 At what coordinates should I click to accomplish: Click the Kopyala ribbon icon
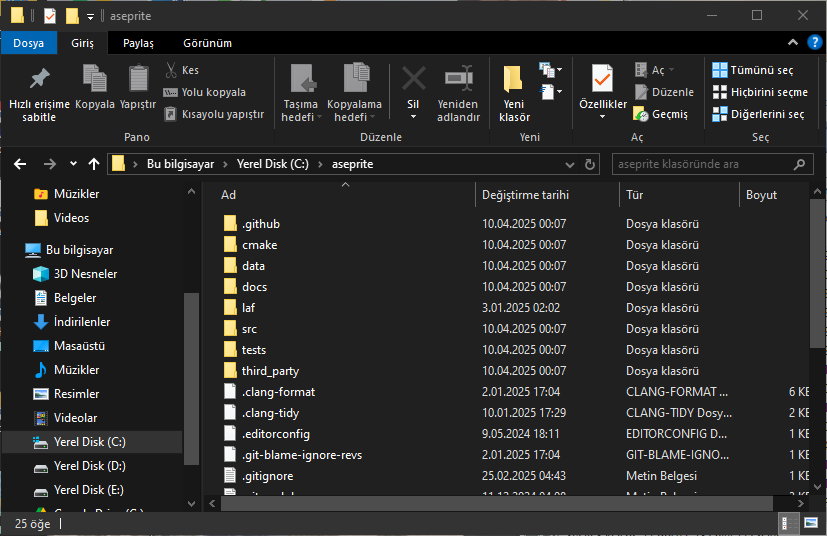[x=95, y=79]
